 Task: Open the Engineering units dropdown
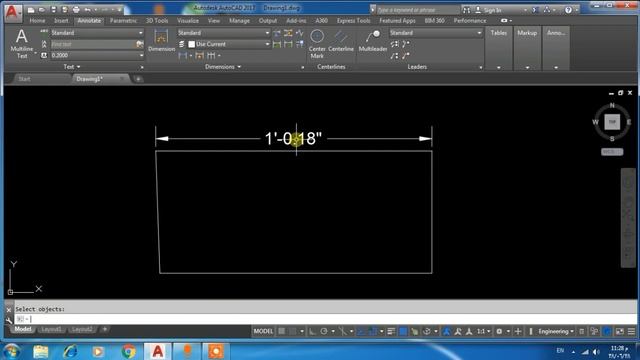(x=556, y=331)
